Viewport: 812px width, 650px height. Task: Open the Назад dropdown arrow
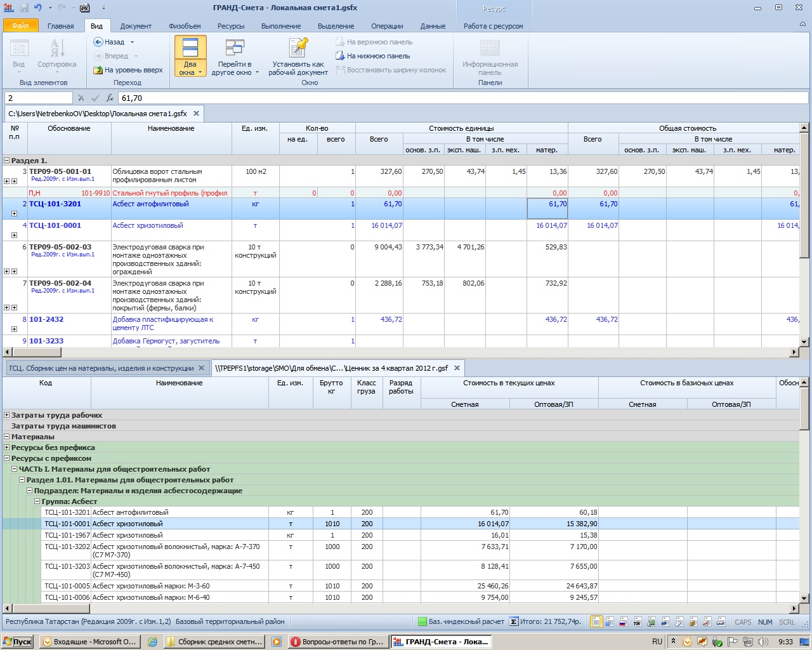pyautogui.click(x=132, y=42)
